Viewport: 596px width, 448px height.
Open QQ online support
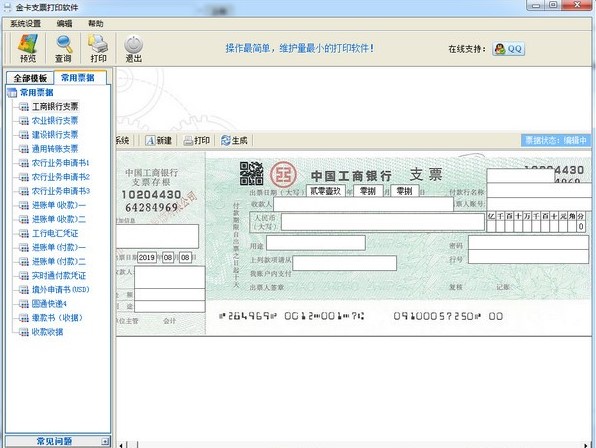pos(509,49)
